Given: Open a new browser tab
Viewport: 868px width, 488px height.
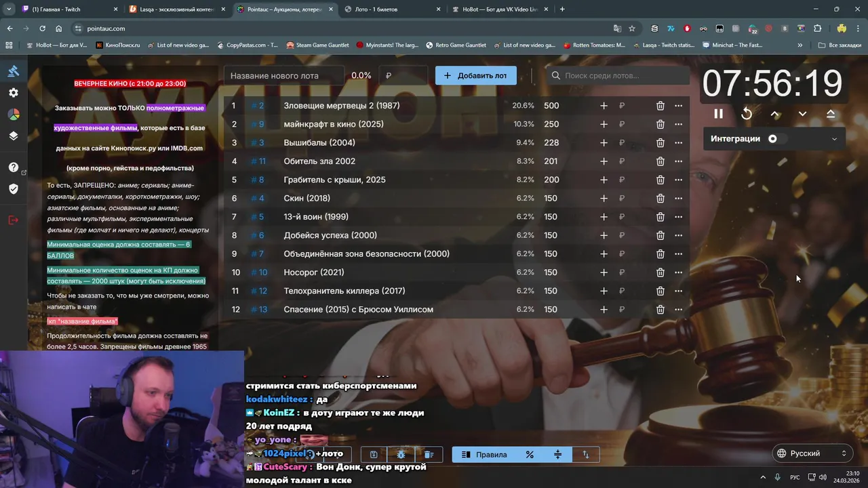Looking at the screenshot, I should [562, 9].
